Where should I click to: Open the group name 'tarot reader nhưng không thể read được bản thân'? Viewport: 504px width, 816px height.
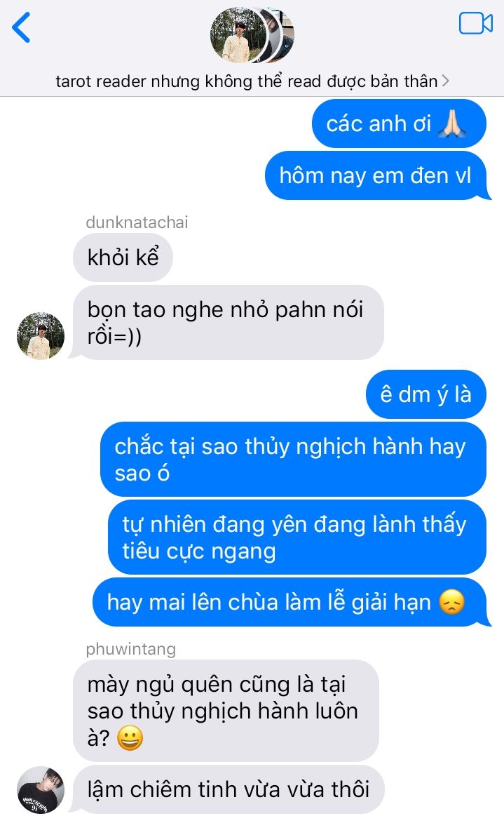247,81
